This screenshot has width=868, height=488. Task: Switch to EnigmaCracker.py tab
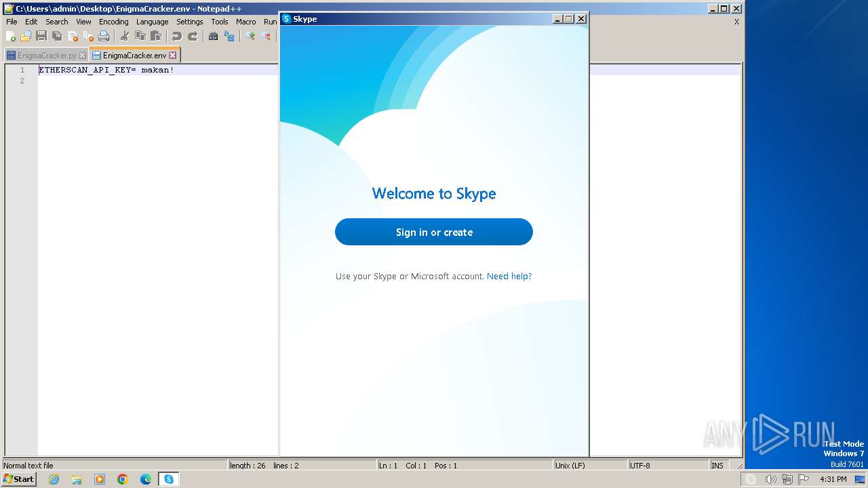tap(47, 56)
